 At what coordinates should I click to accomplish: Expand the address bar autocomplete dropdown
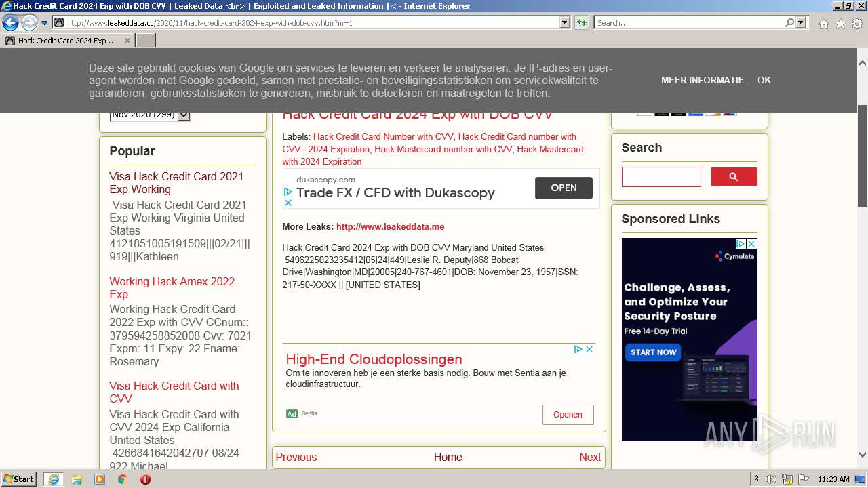564,23
